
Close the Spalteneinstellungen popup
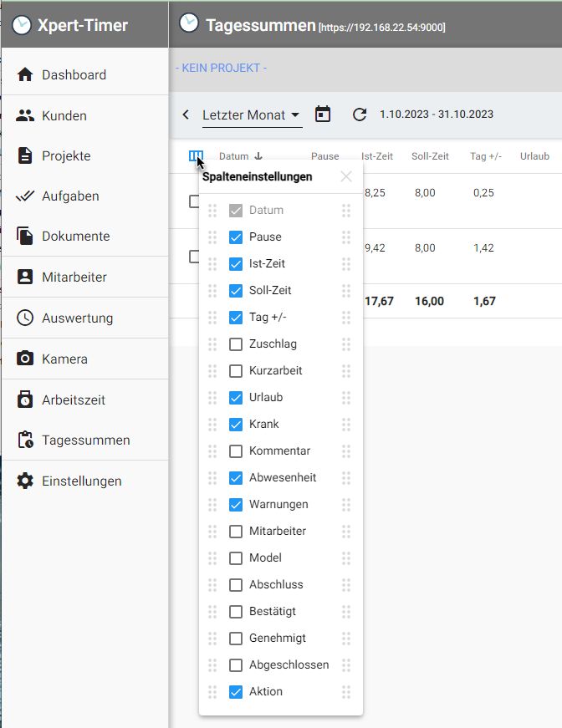tap(346, 176)
